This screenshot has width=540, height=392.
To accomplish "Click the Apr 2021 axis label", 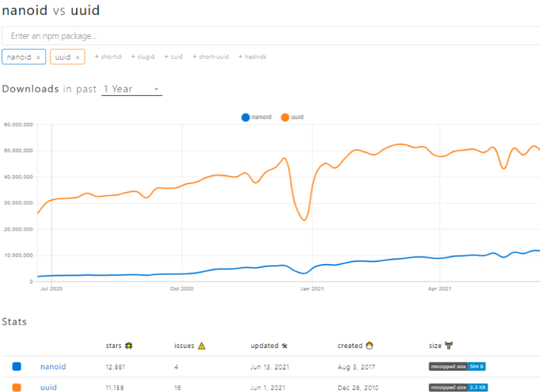I will [x=440, y=289].
